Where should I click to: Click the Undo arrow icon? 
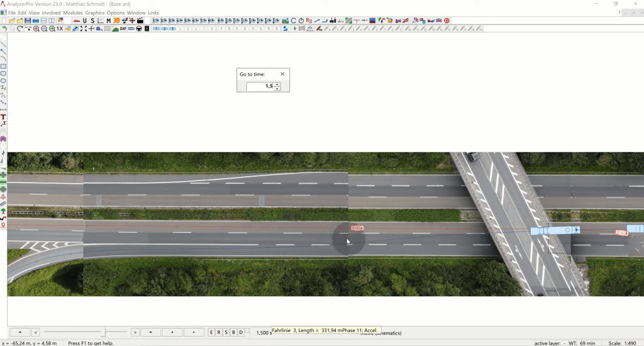pos(4,29)
